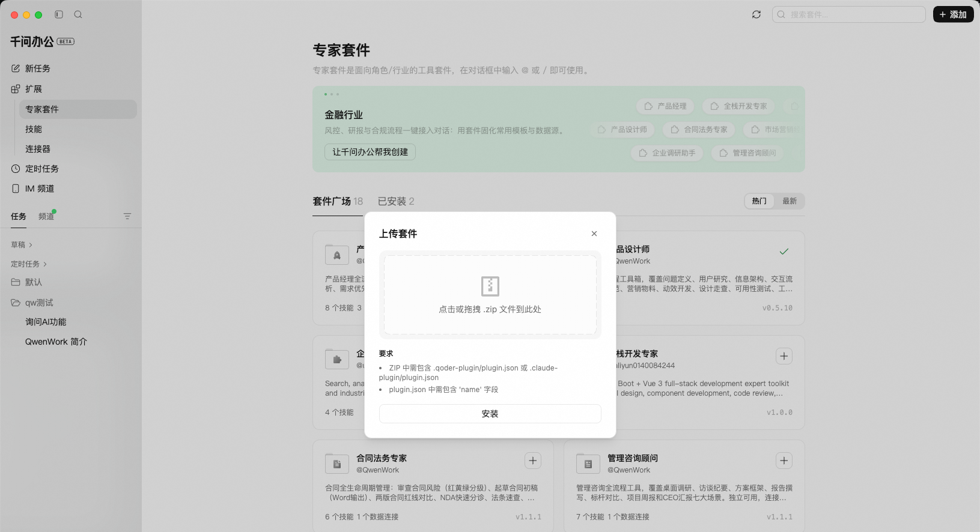The height and width of the screenshot is (532, 980).
Task: Focus the 搜索套件 search field
Action: pyautogui.click(x=848, y=14)
